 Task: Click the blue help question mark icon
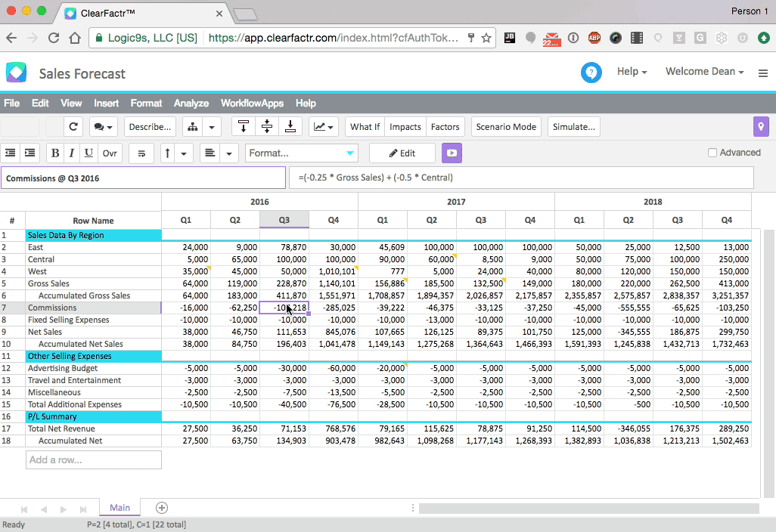(591, 72)
